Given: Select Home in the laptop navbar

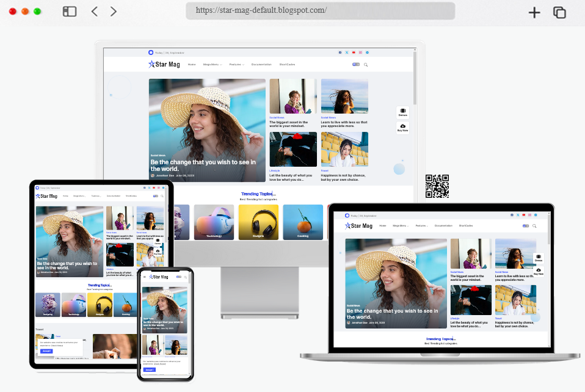Looking at the screenshot, I should [x=382, y=225].
